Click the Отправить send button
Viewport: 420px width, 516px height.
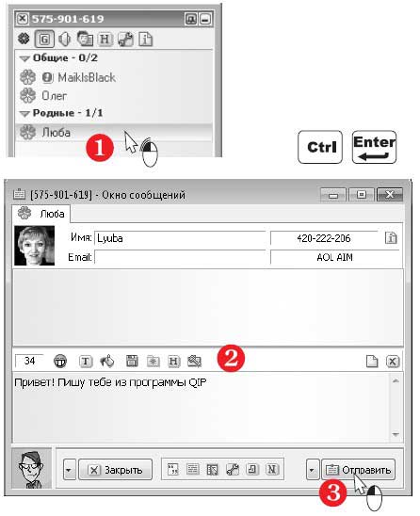[358, 470]
